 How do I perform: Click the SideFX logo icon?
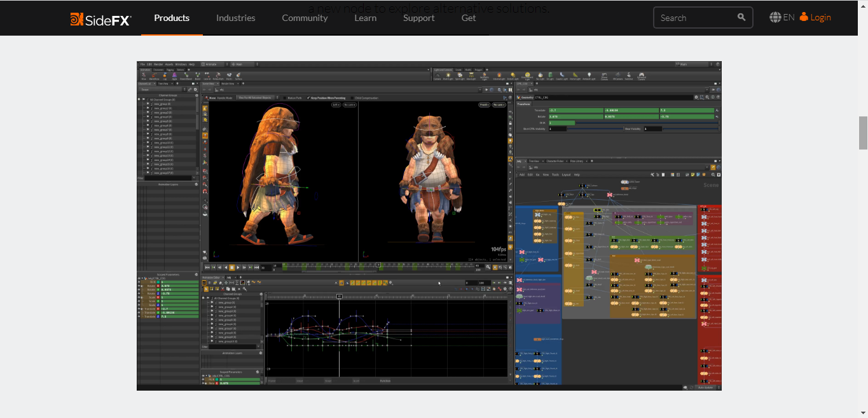tap(76, 19)
